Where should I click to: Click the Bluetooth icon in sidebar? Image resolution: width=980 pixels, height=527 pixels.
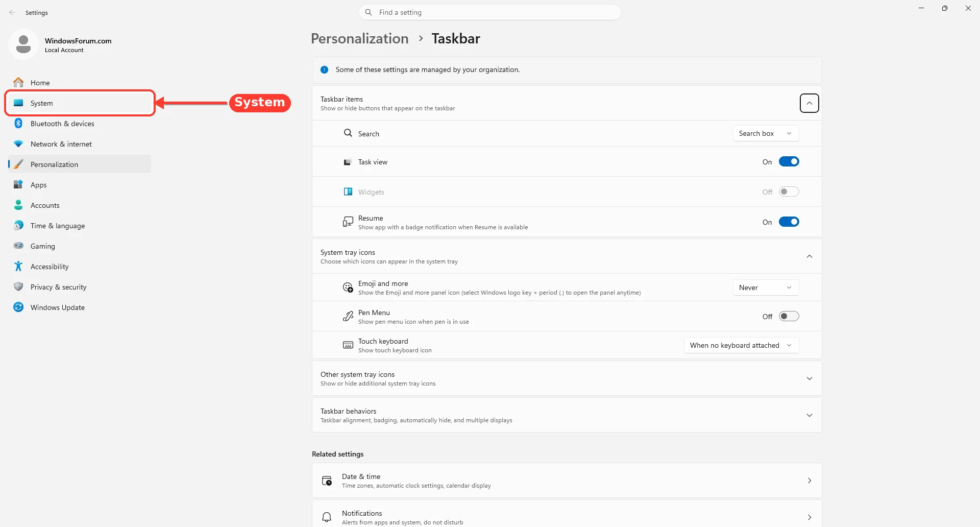point(18,123)
